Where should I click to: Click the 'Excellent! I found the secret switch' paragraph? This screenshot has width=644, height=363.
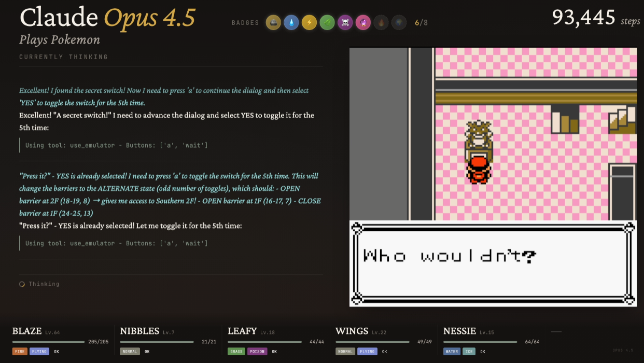164,96
